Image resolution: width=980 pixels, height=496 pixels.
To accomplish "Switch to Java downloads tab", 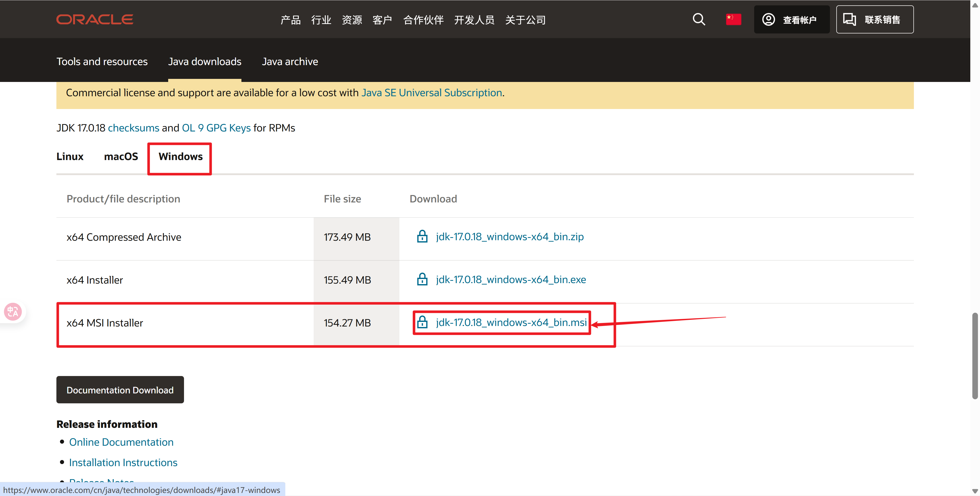I will [205, 61].
